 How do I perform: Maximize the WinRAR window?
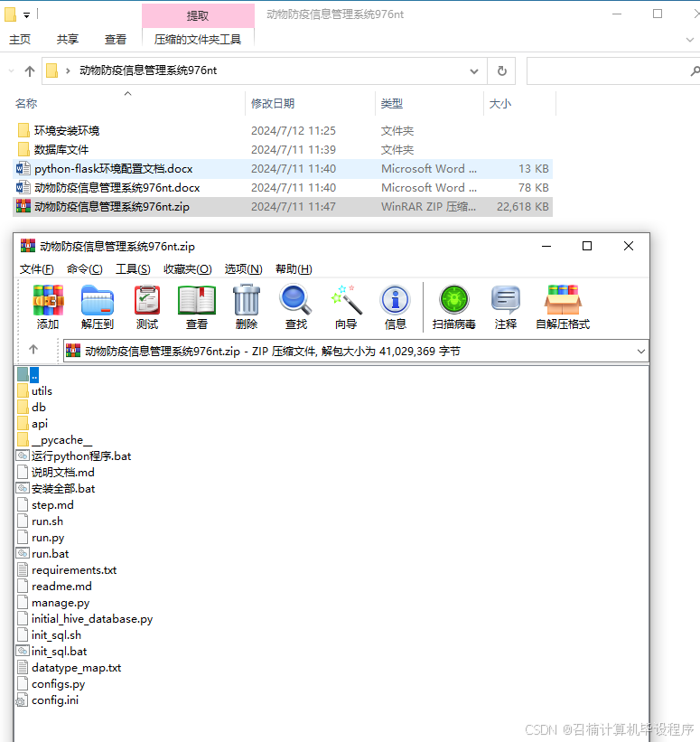pos(587,246)
